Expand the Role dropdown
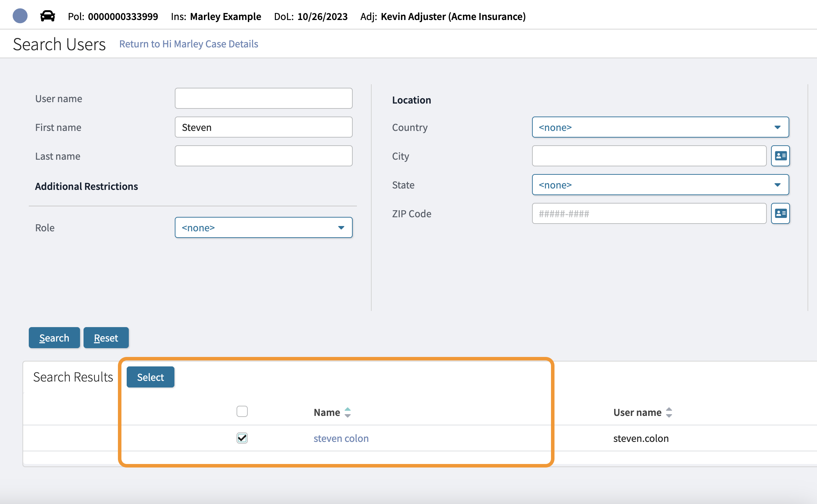The width and height of the screenshot is (817, 504). click(x=263, y=227)
